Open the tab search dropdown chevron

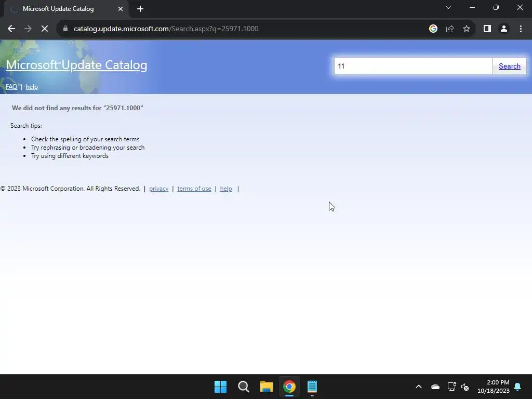(x=448, y=7)
